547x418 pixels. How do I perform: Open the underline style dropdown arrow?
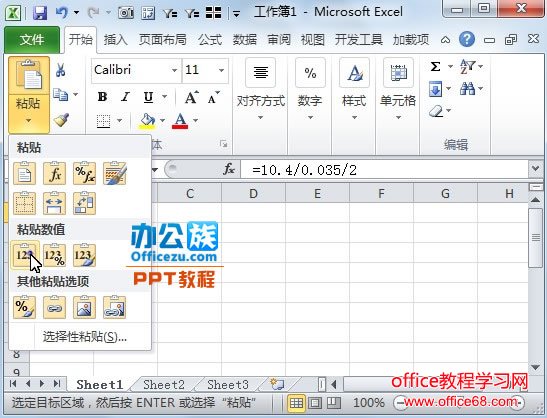pos(164,97)
